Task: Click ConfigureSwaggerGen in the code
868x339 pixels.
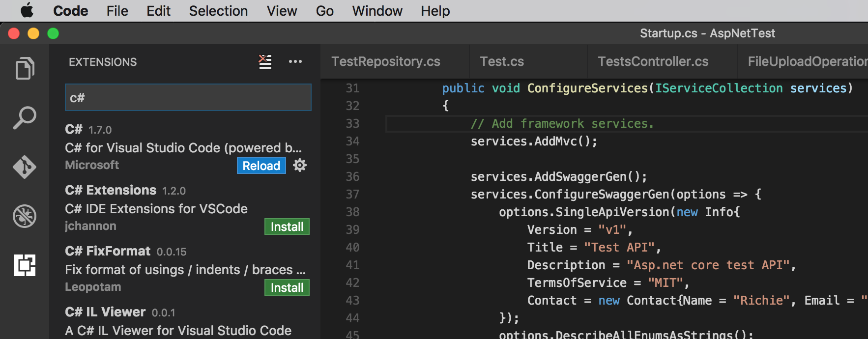Action: (602, 195)
